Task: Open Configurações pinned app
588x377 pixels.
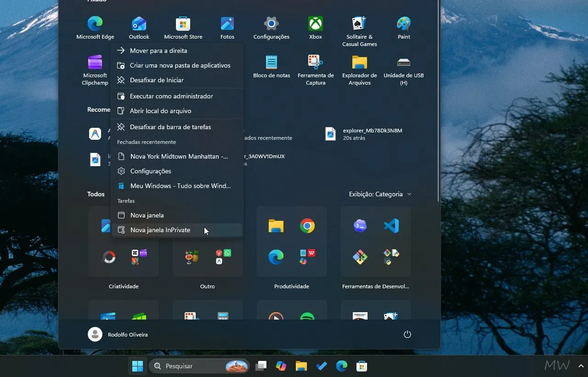Action: pyautogui.click(x=271, y=28)
